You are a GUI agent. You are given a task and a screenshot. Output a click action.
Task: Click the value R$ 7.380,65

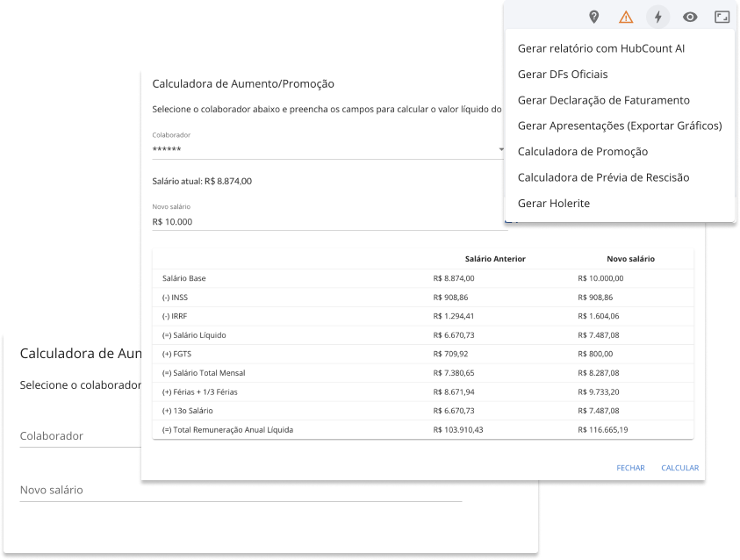coord(454,373)
